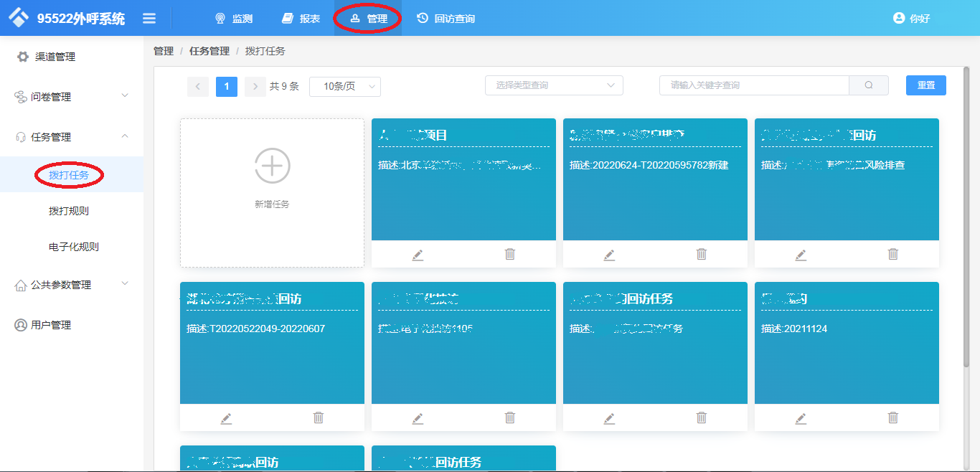
Task: Click the trash icon on the 描述:20220624 card
Action: (701, 253)
